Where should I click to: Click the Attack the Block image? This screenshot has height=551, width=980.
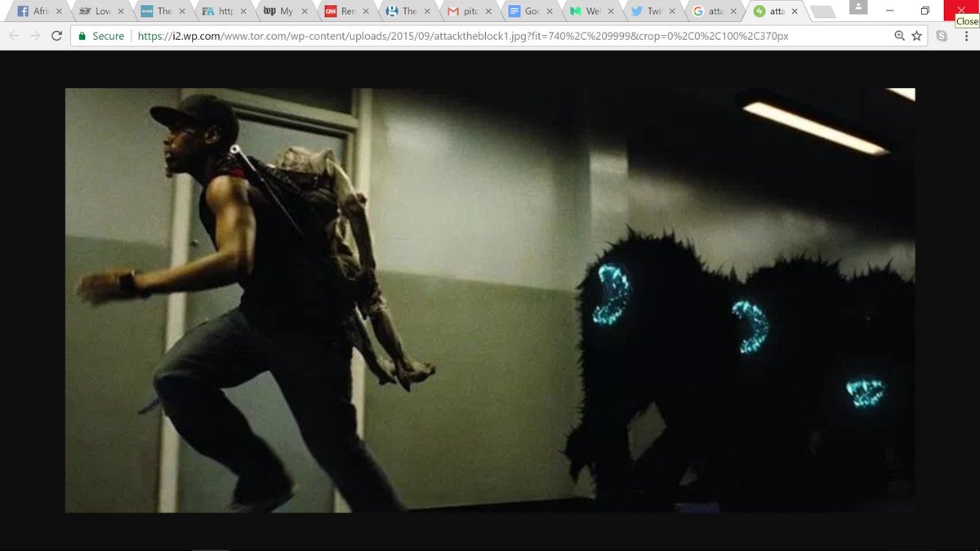click(x=490, y=300)
